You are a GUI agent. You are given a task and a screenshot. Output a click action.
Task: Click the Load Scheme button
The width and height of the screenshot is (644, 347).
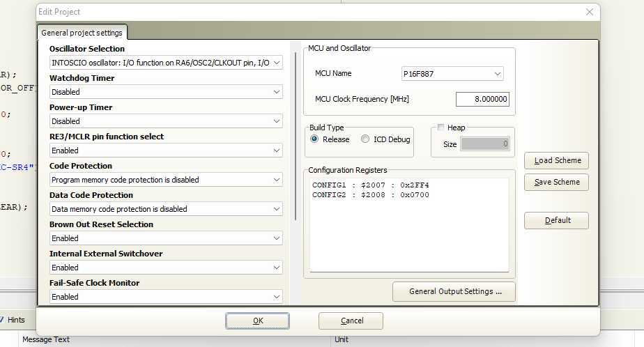point(556,161)
